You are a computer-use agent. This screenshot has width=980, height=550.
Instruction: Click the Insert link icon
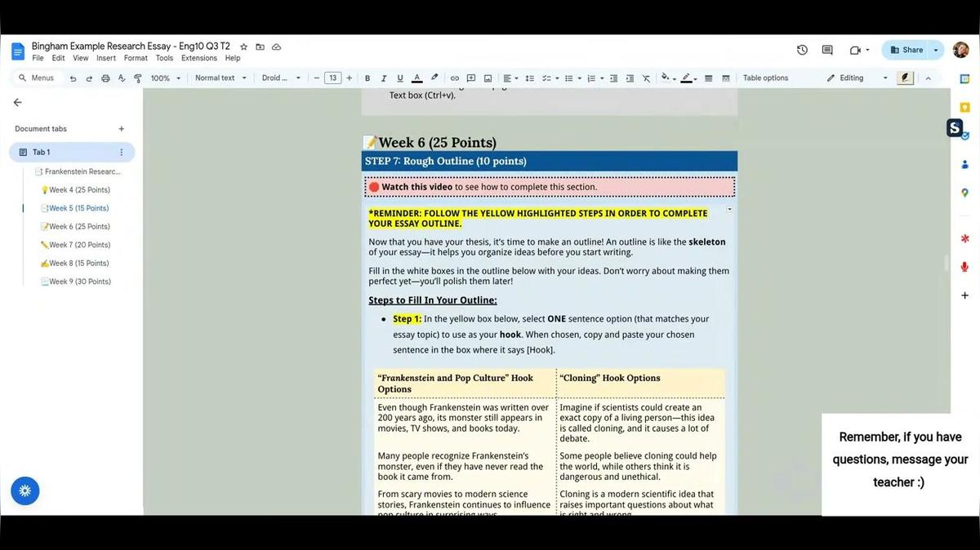coord(454,78)
